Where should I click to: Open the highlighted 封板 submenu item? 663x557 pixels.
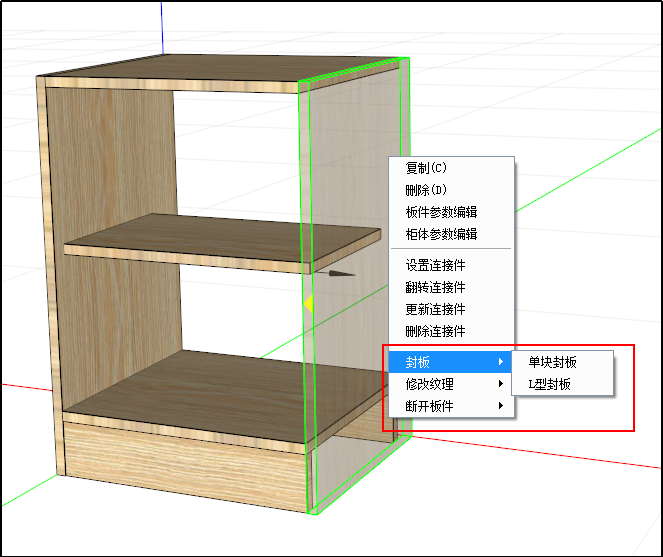(451, 362)
